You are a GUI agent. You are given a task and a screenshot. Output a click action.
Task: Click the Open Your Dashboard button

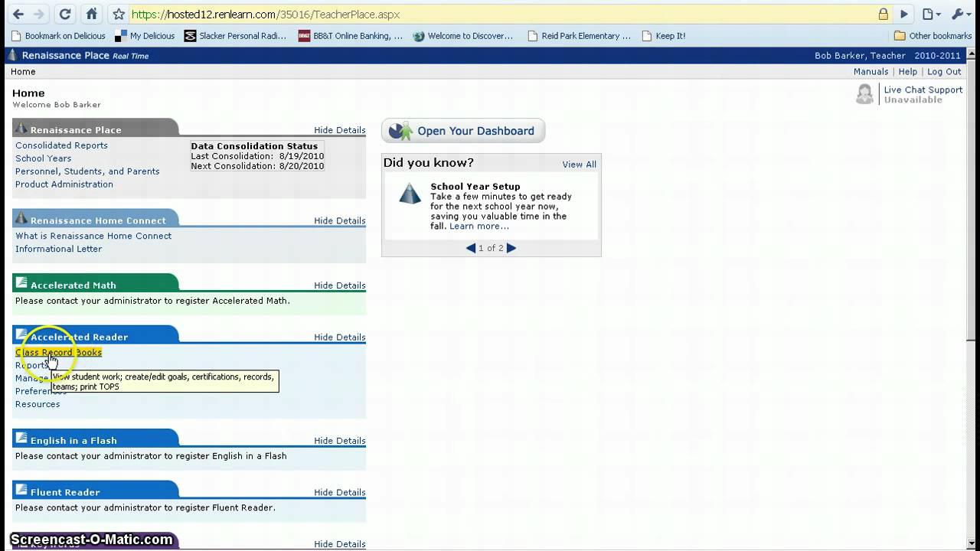[463, 131]
